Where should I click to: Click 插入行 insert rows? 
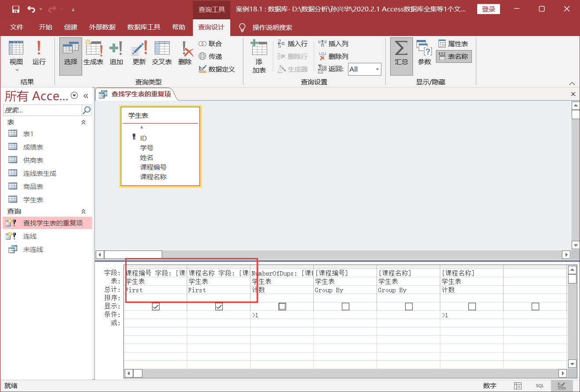293,44
